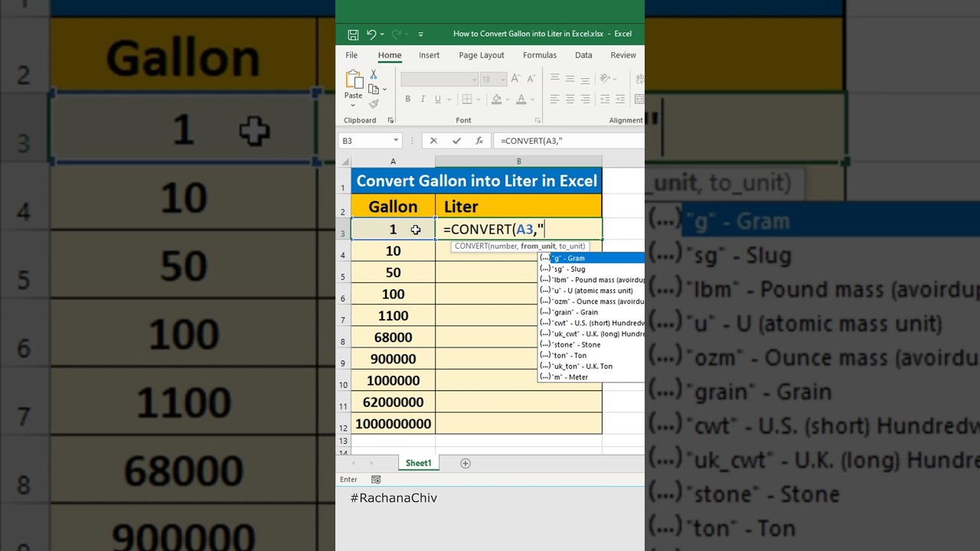Activate the Format Painter brush
Viewport: 980px width, 551px height.
tap(374, 104)
